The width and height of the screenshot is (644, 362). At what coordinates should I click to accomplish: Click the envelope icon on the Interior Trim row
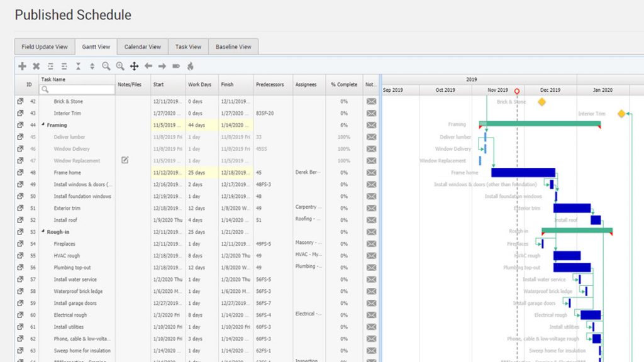tap(370, 113)
